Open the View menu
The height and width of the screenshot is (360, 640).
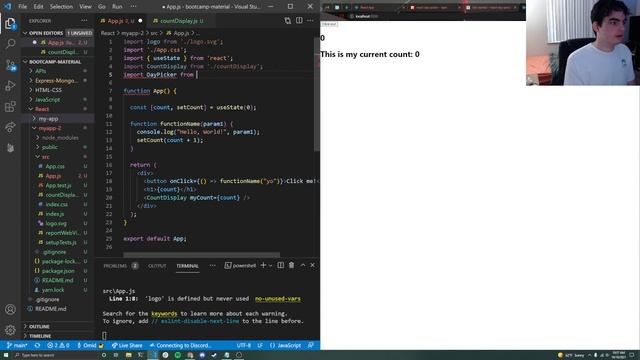pyautogui.click(x=85, y=7)
